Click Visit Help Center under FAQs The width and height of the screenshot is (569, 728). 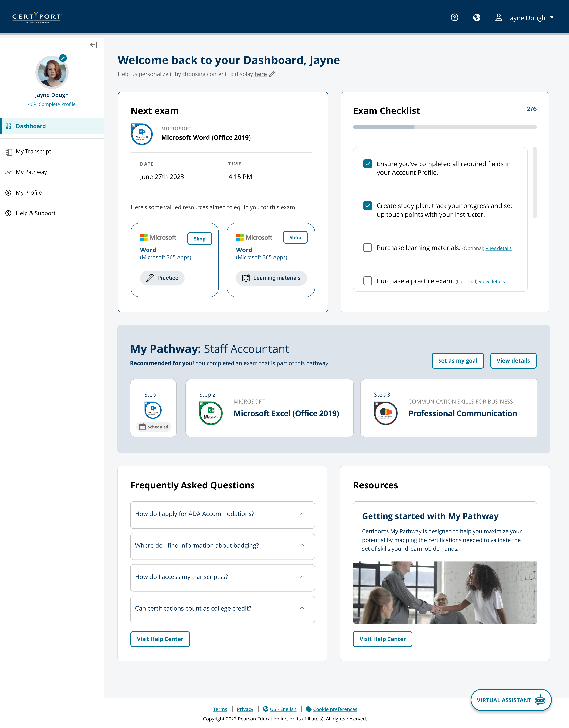pos(160,639)
